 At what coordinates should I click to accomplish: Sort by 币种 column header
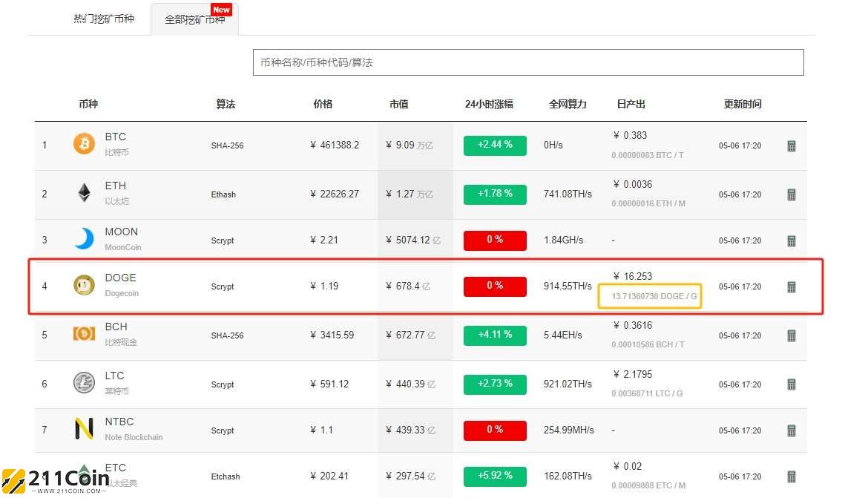coord(88,104)
